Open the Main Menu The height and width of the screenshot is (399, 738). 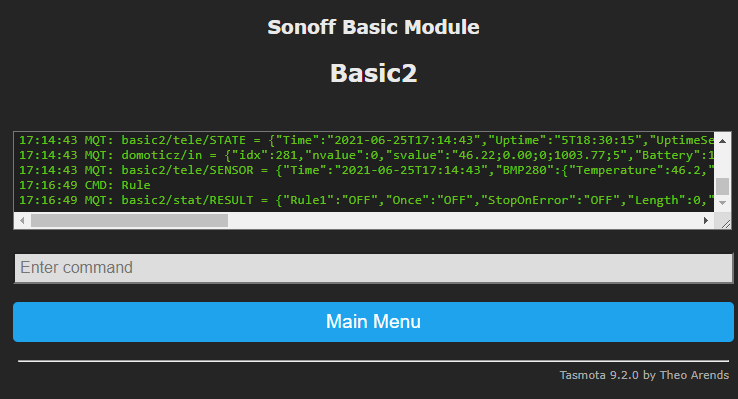coord(373,322)
